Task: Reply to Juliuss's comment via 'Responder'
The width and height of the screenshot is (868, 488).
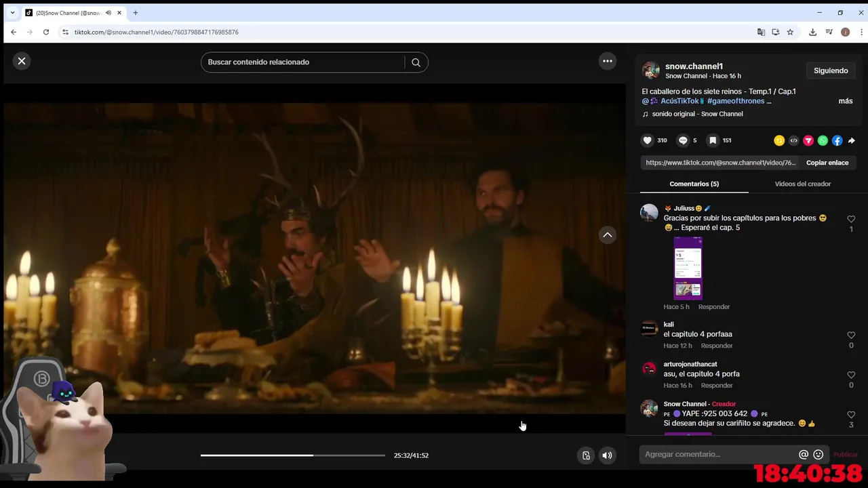Action: coord(714,307)
